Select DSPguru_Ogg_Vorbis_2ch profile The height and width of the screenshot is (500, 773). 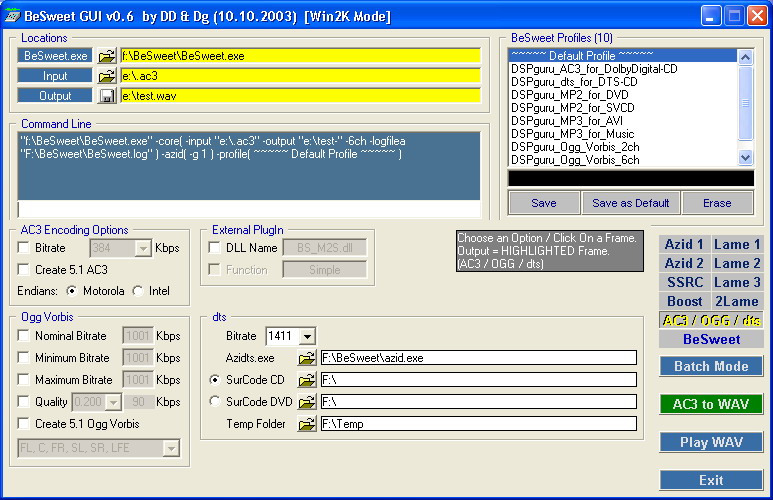pos(622,147)
